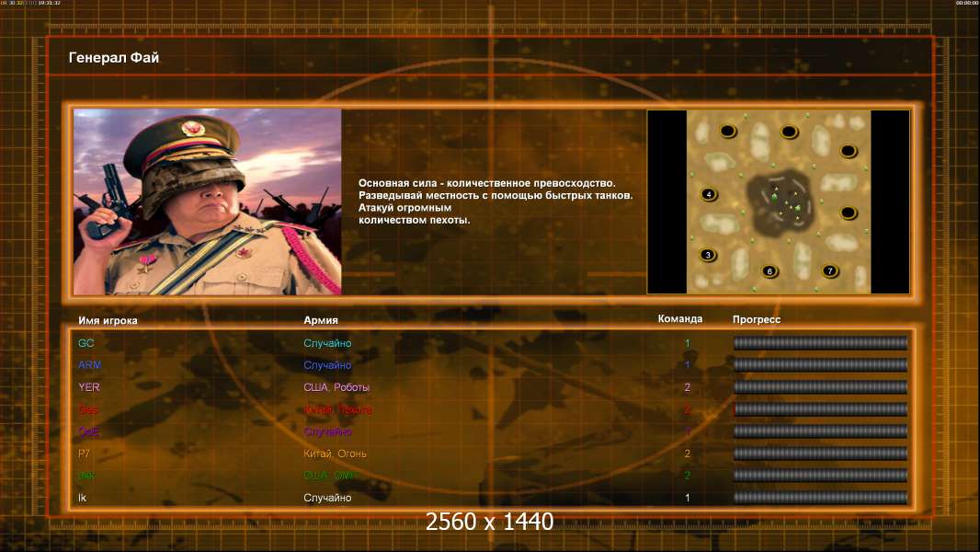This screenshot has height=552, width=980.
Task: Select player name "P7" in the list
Action: [84, 454]
